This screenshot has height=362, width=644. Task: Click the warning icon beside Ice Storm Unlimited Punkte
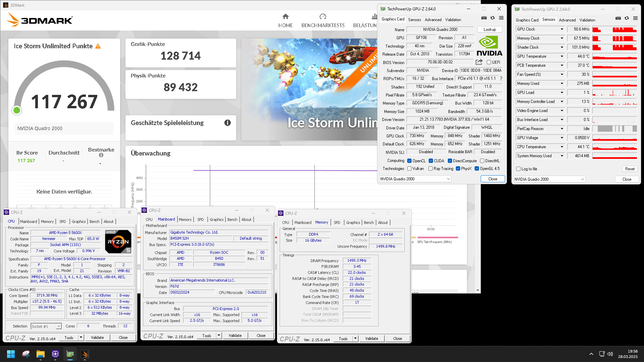[98, 46]
